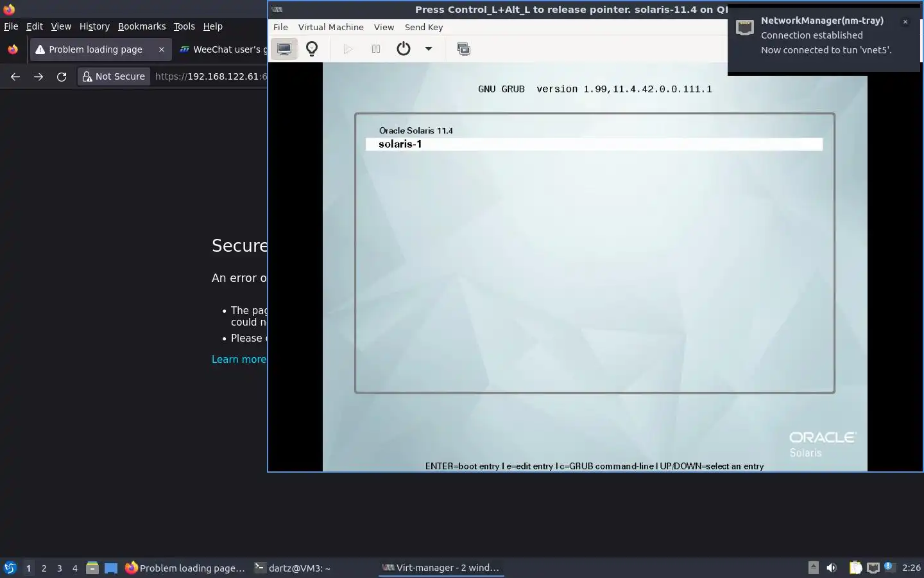Click the show desktop taskbar icon
The image size is (924, 578).
pyautogui.click(x=111, y=568)
